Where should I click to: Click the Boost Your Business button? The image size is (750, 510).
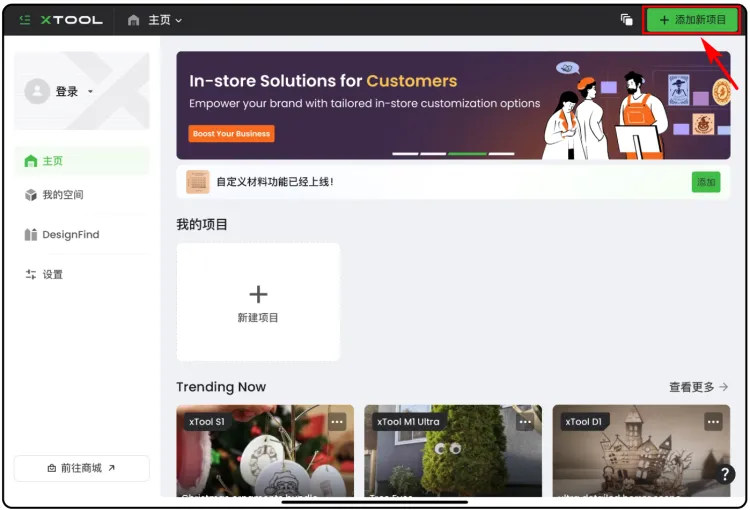coord(232,133)
